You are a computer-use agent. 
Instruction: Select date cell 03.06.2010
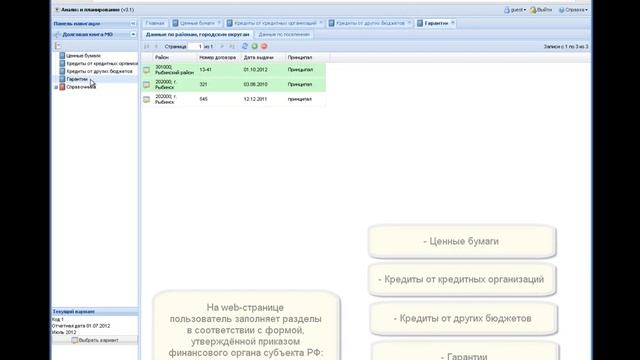coord(263,84)
